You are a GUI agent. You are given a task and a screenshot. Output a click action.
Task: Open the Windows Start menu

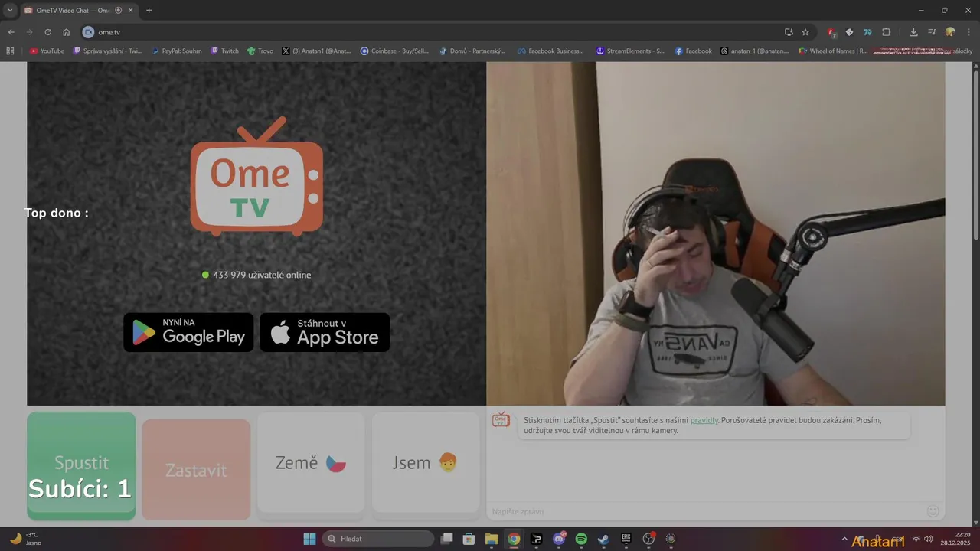pyautogui.click(x=309, y=539)
